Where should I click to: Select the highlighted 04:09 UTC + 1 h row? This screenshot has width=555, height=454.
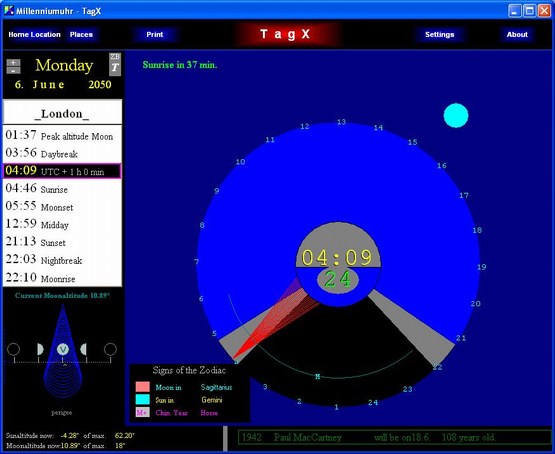click(x=62, y=171)
